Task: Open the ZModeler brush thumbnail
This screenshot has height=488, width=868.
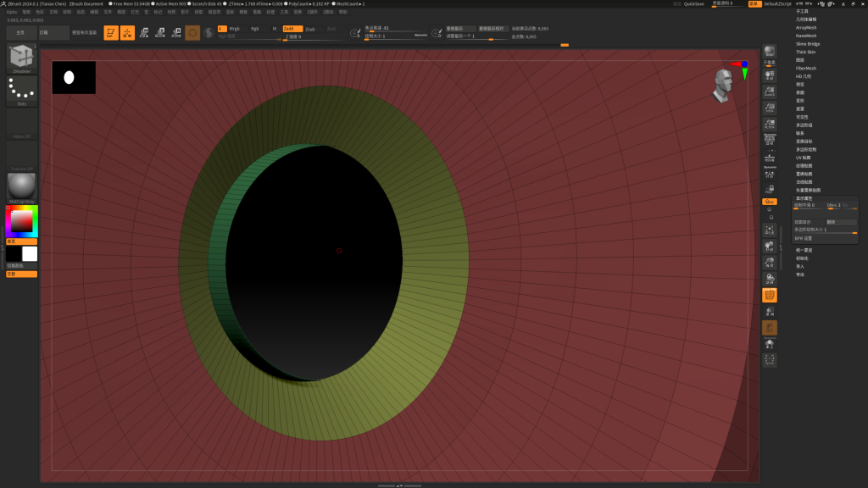Action: point(21,58)
